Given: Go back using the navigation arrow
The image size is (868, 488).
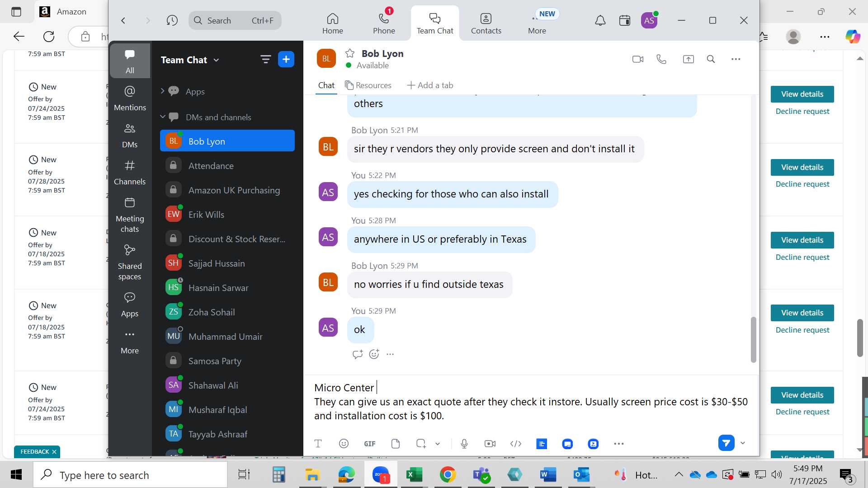Looking at the screenshot, I should 123,20.
